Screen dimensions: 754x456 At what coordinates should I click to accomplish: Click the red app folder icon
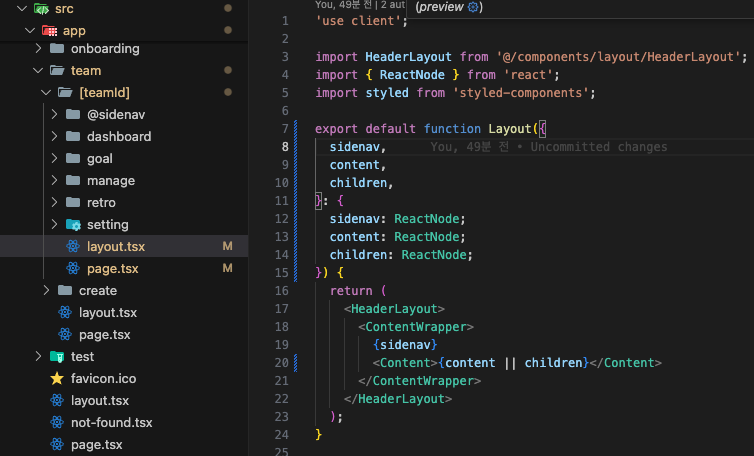(49, 31)
